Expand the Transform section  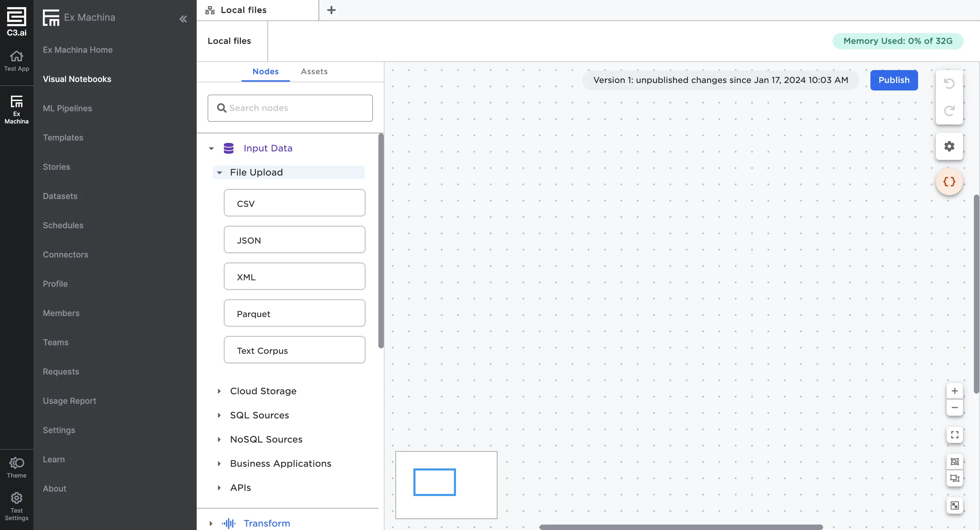(x=211, y=523)
